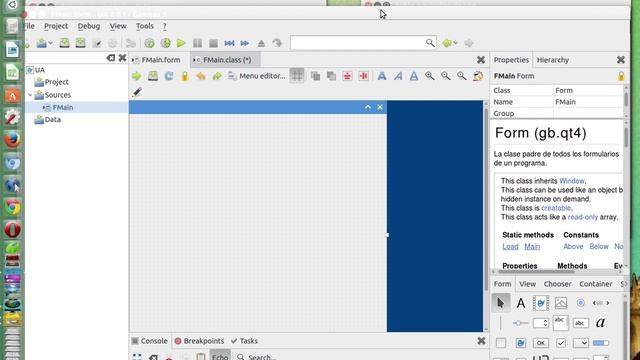Open the Load static method link
The image size is (640, 360).
(510, 247)
